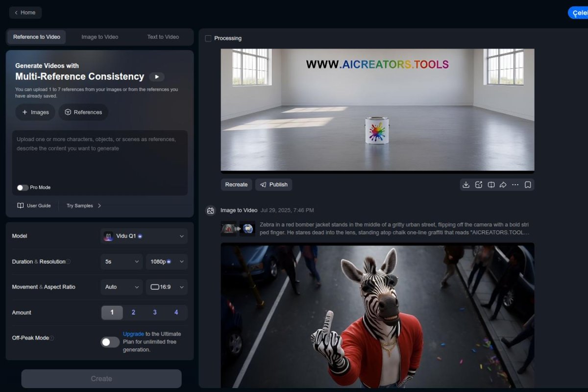Open the Model dropdown showing Vidu Q1

[144, 236]
